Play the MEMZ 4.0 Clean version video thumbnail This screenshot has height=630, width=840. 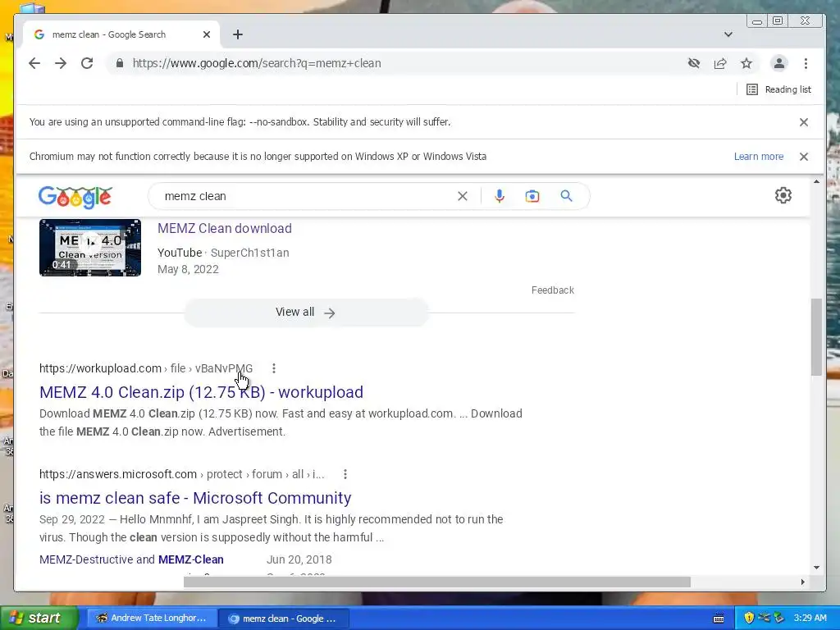(x=90, y=248)
